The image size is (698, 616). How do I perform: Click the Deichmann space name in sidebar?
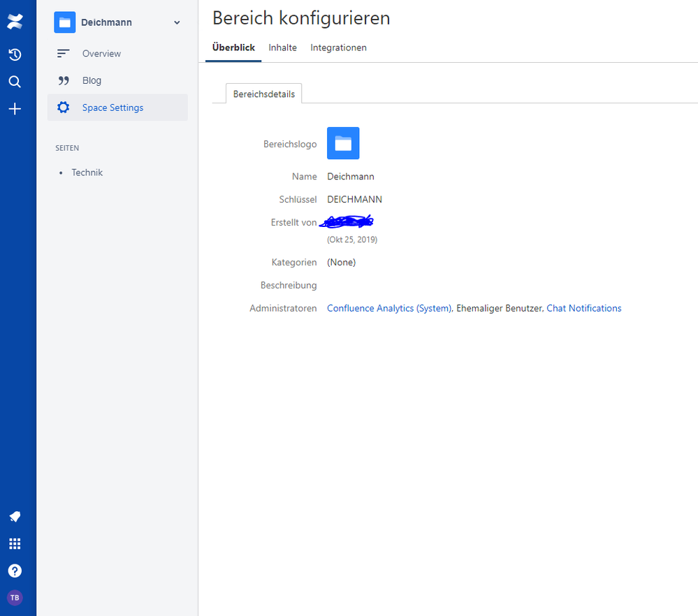coord(106,22)
